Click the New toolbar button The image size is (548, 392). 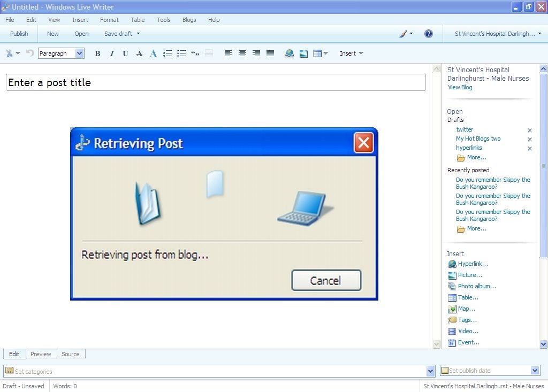coord(53,34)
